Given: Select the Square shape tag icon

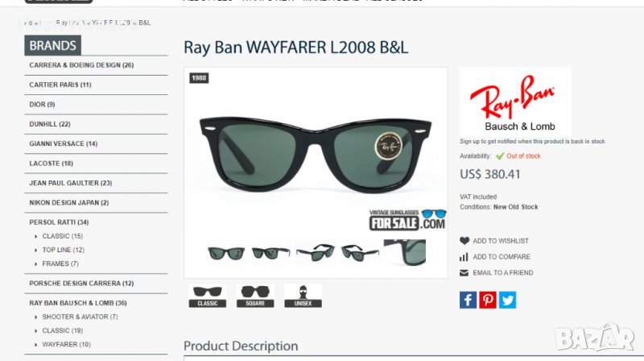Looking at the screenshot, I should (255, 296).
